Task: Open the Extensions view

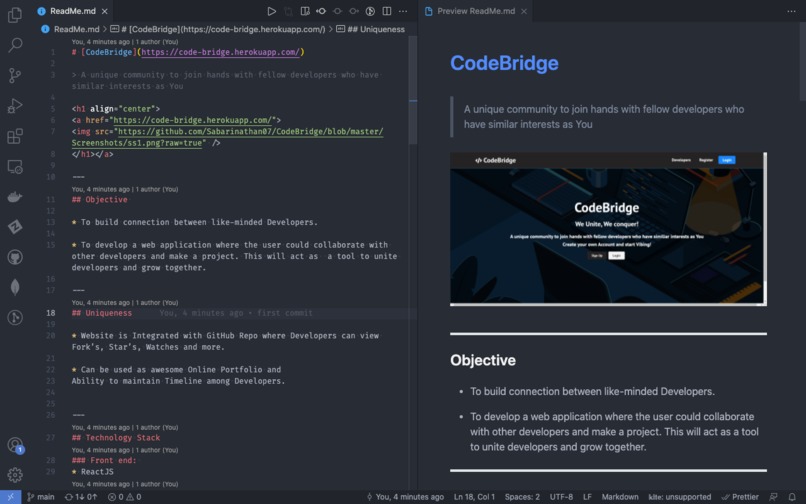Action: click(x=15, y=136)
